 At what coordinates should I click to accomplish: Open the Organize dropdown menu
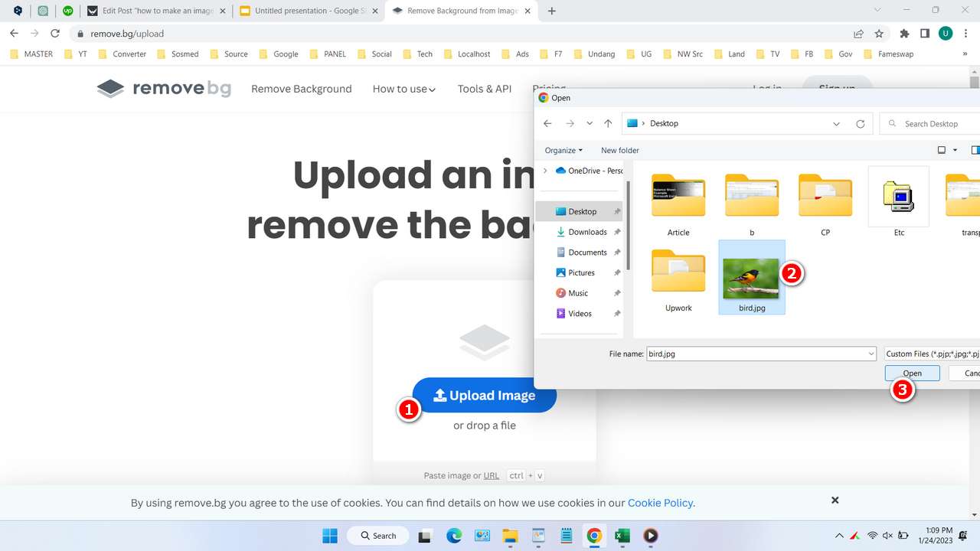click(563, 150)
